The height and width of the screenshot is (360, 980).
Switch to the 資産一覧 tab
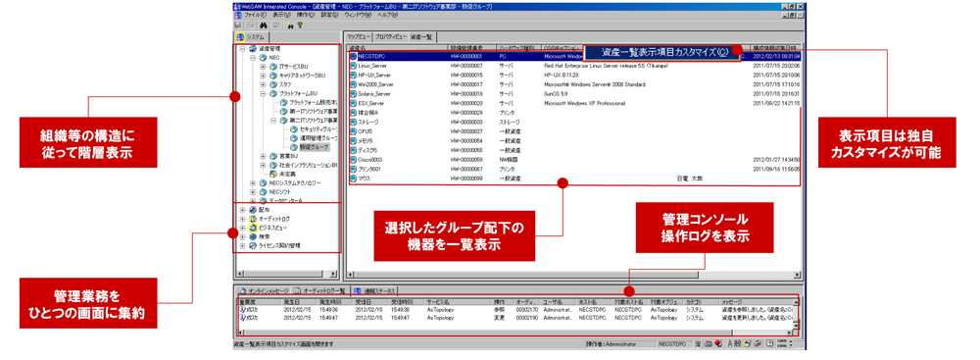(422, 37)
